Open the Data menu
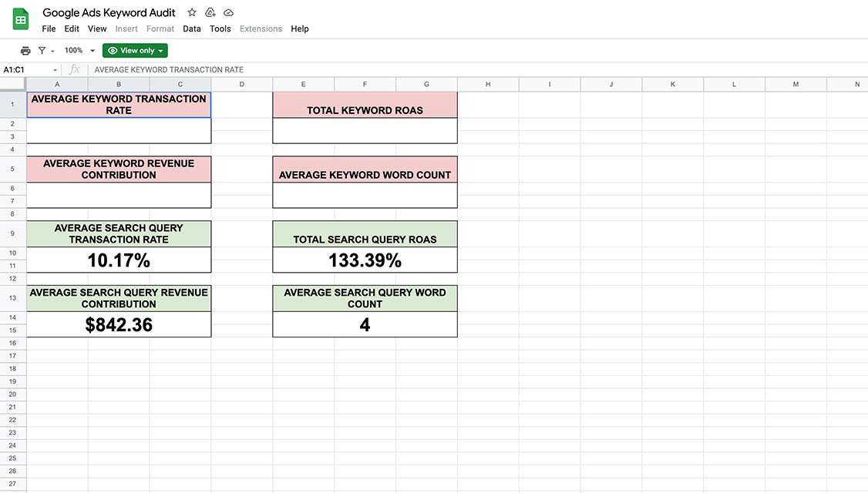This screenshot has height=493, width=868. [x=192, y=29]
